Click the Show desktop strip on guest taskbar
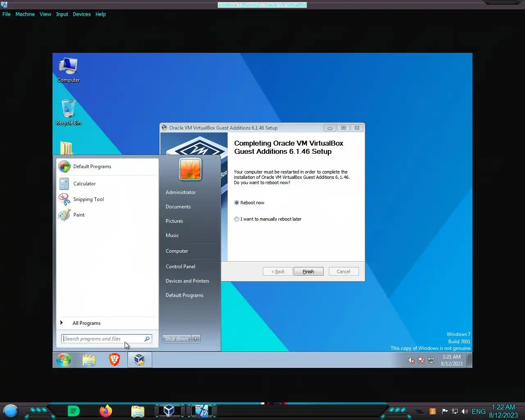The image size is (525, 420). click(469, 360)
